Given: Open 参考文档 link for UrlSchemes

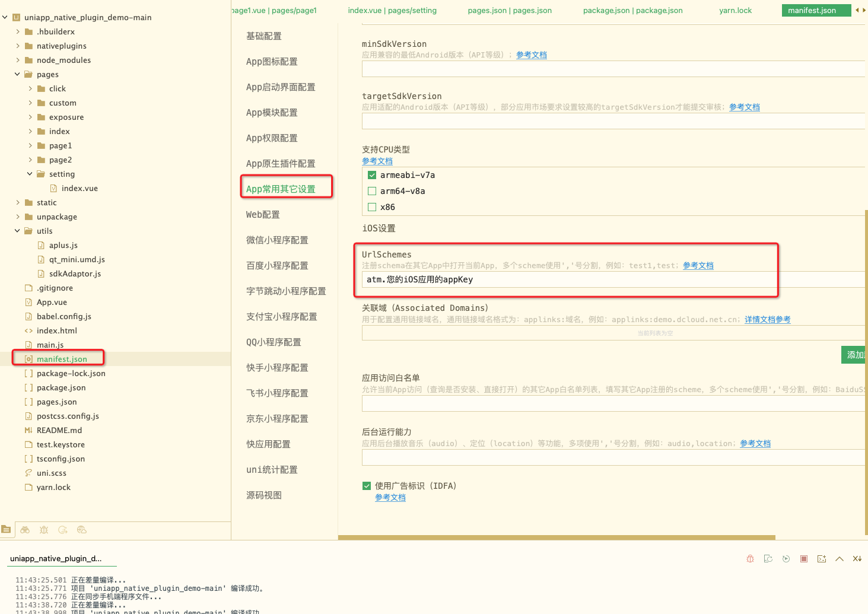Looking at the screenshot, I should [x=698, y=266].
